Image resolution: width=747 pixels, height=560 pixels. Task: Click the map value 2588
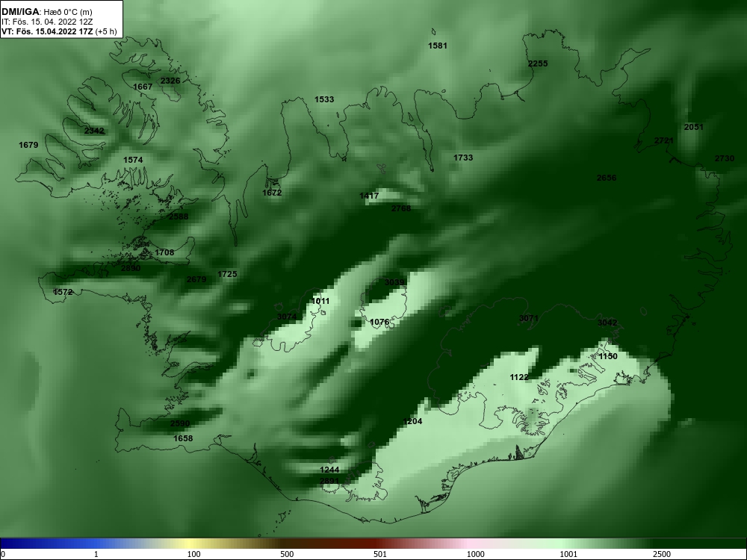coord(179,217)
